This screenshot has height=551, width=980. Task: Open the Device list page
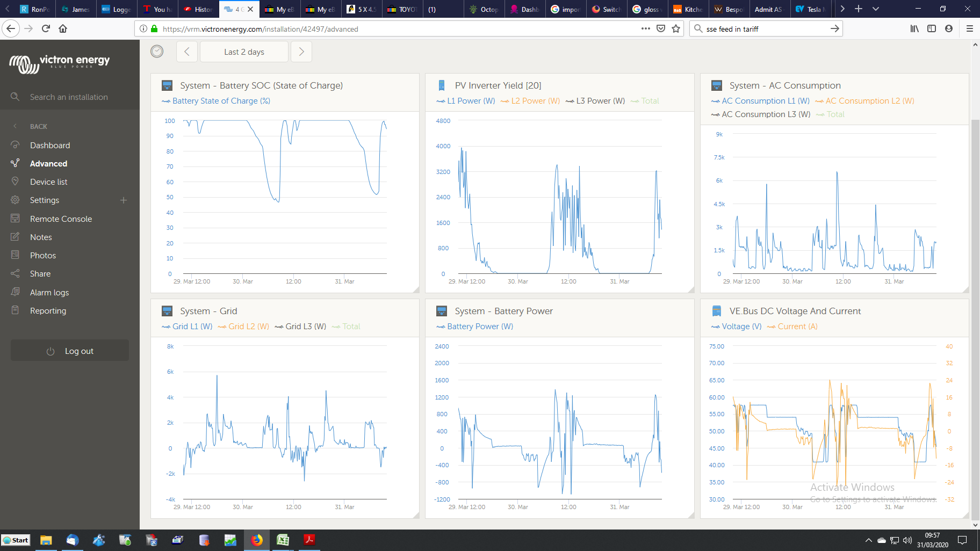[x=48, y=182]
